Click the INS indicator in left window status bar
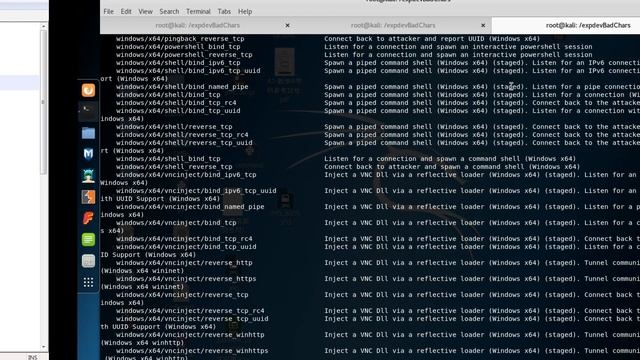Viewport: 640px width, 360px height. pos(33,357)
